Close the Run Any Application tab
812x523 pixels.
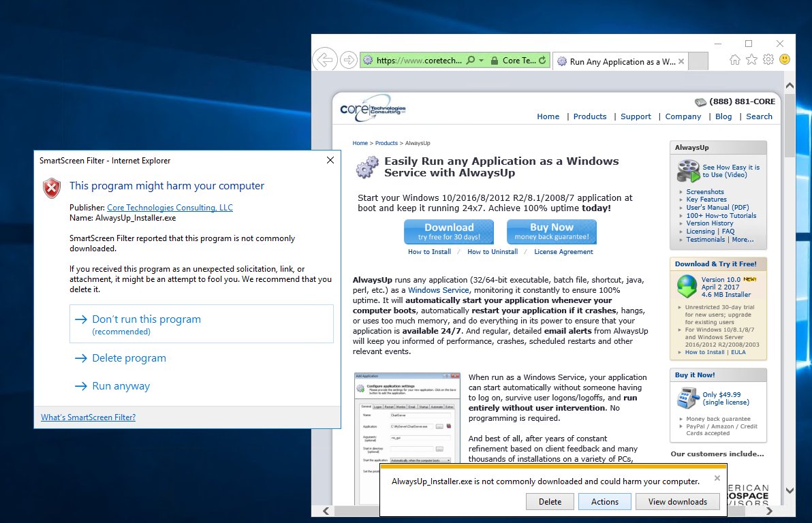click(681, 61)
